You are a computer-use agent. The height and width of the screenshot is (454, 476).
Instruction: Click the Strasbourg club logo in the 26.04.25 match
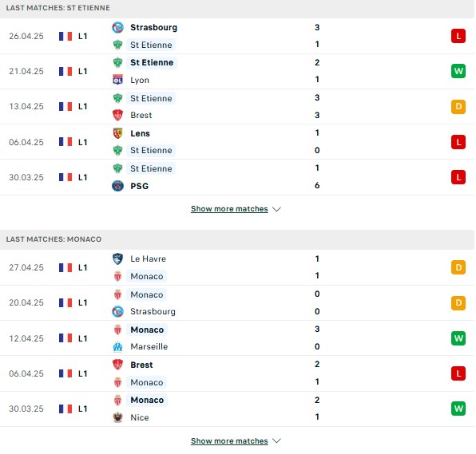[x=117, y=28]
